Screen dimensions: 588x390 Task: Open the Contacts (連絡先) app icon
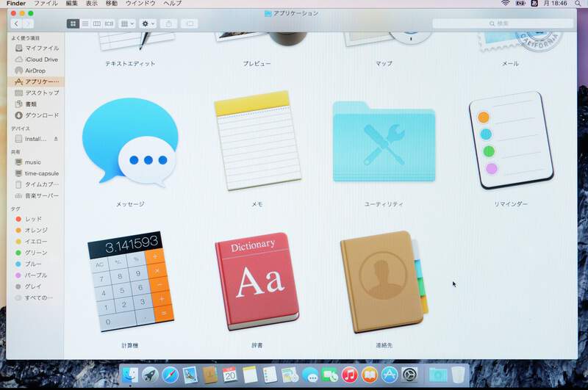[384, 282]
